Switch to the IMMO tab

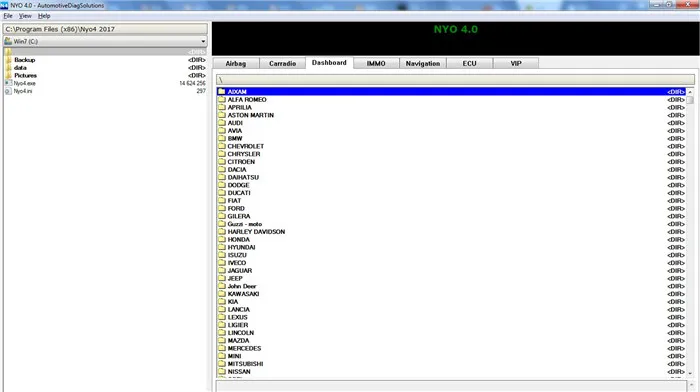tap(376, 63)
